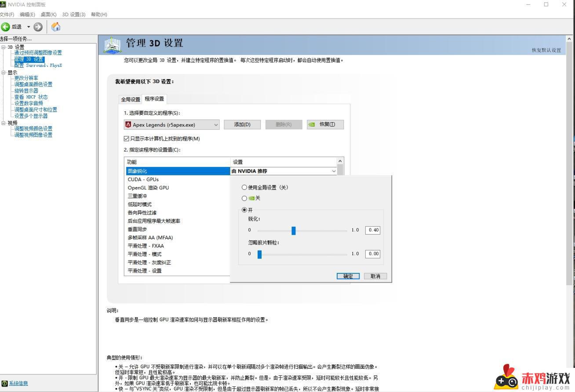Click the settings list scroll-up arrow
This screenshot has width=575, height=392.
pos(340,161)
